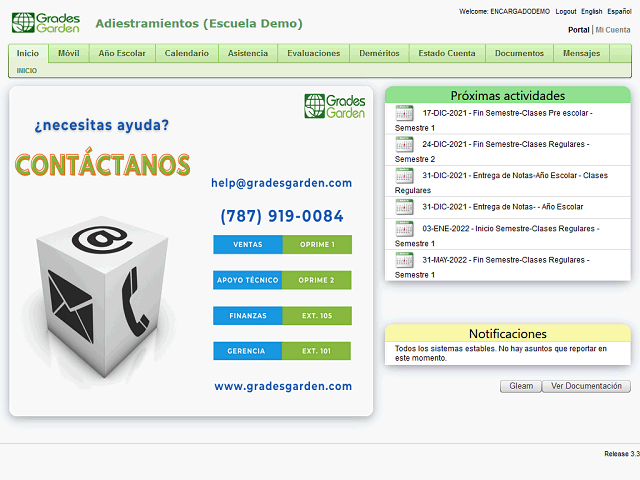Click the CONTÁCTANOS heading
The width and height of the screenshot is (640, 480).
(x=102, y=163)
